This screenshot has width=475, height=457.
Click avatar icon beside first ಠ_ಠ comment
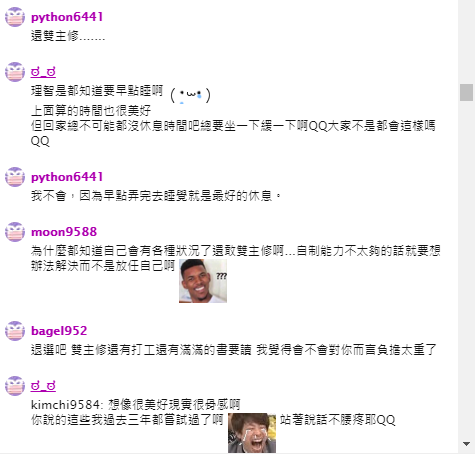pos(15,72)
